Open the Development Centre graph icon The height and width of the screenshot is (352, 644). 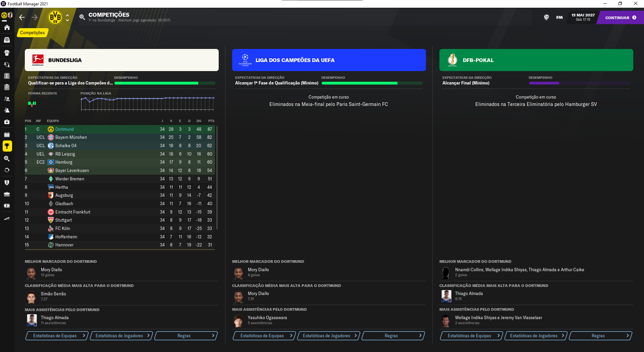[x=7, y=218]
